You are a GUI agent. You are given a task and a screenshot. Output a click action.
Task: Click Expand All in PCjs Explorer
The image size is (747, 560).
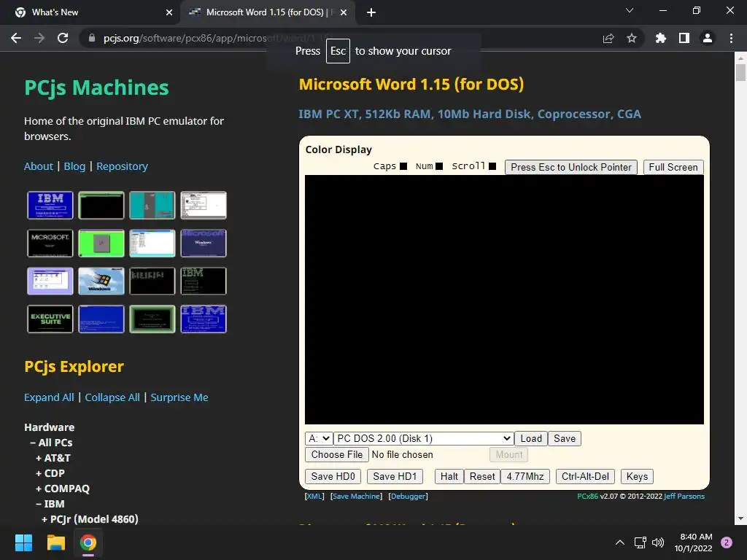tap(49, 397)
